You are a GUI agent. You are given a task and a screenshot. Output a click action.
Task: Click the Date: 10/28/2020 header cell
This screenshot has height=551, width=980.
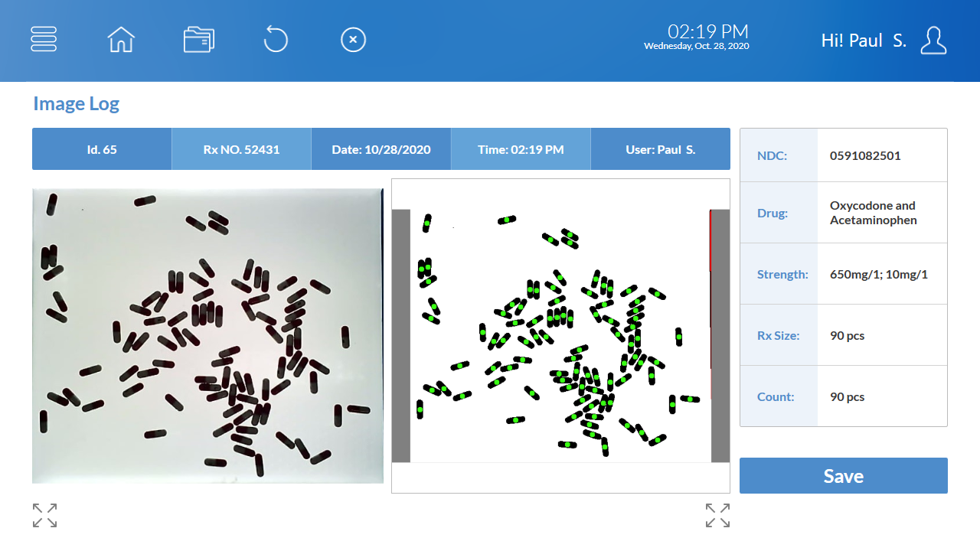381,149
